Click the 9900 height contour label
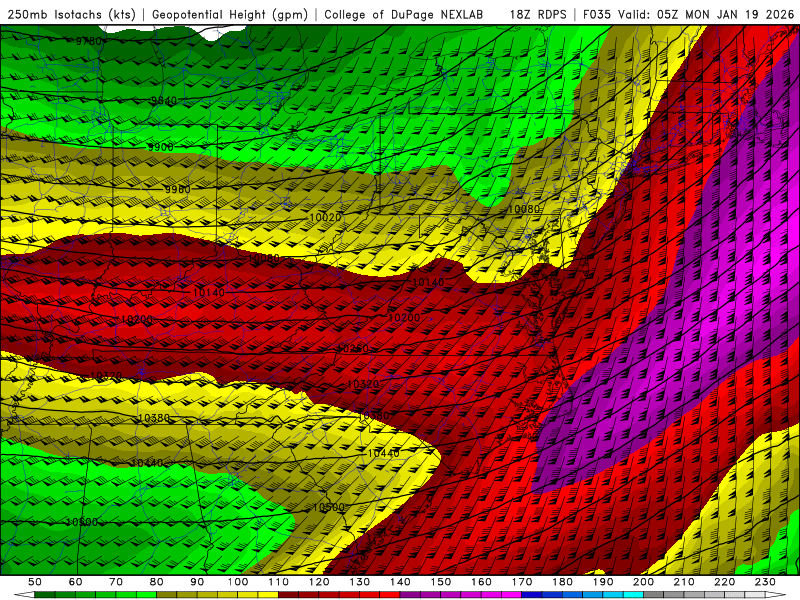This screenshot has height=600, width=800. [160, 147]
